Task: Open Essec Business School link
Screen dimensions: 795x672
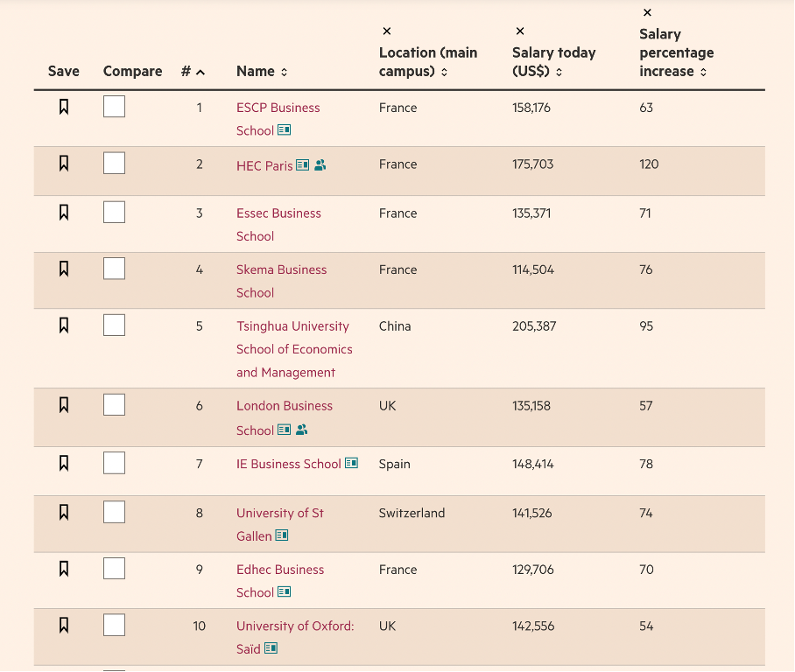Action: (278, 225)
